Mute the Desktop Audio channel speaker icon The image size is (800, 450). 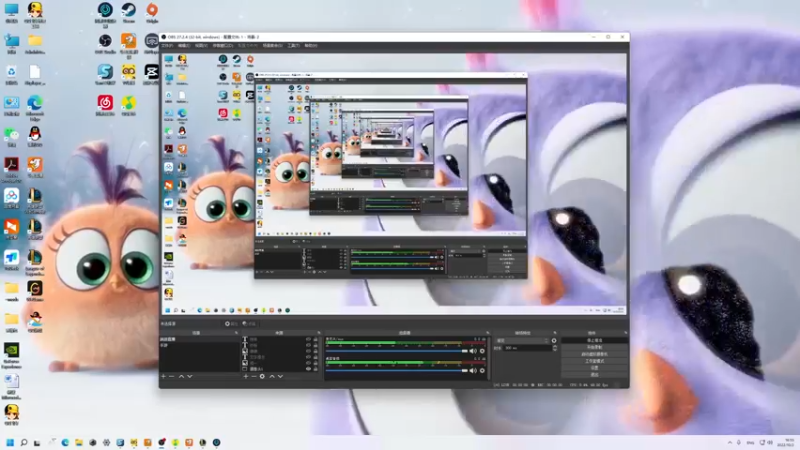(473, 370)
